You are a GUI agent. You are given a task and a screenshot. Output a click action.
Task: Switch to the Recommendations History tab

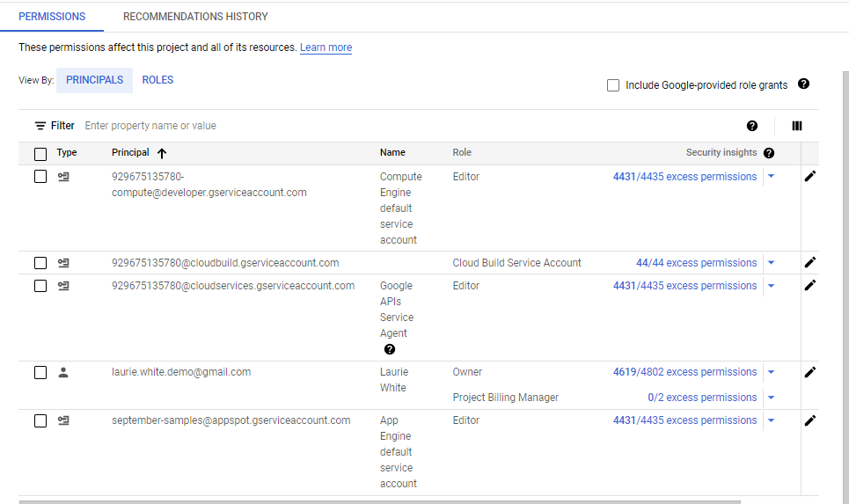(195, 17)
